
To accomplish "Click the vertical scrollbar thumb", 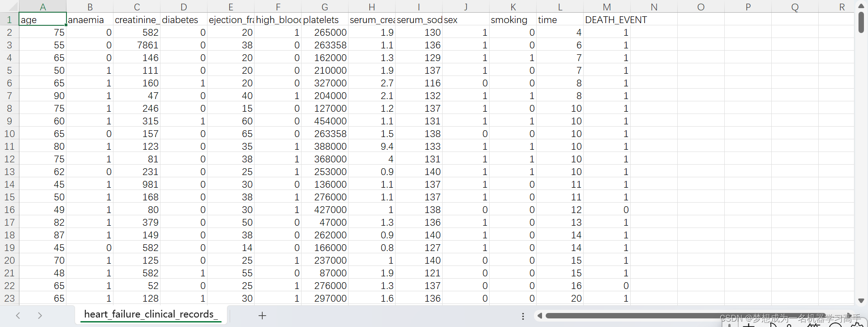I will (x=861, y=22).
